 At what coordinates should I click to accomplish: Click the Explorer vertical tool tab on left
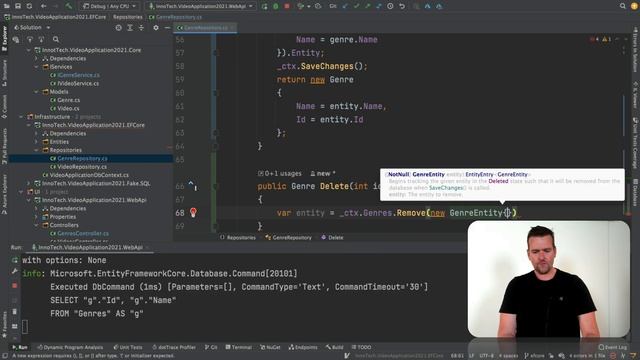pos(4,39)
